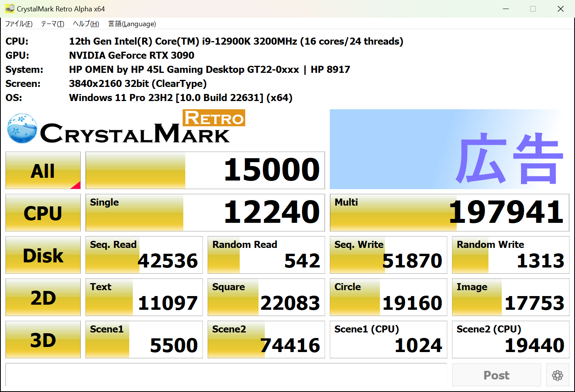Click the 2D Text score 11097
The width and height of the screenshot is (575, 392).
[144, 297]
